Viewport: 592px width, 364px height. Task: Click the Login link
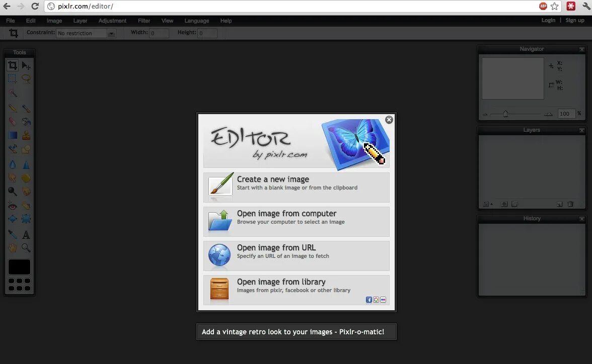click(548, 21)
